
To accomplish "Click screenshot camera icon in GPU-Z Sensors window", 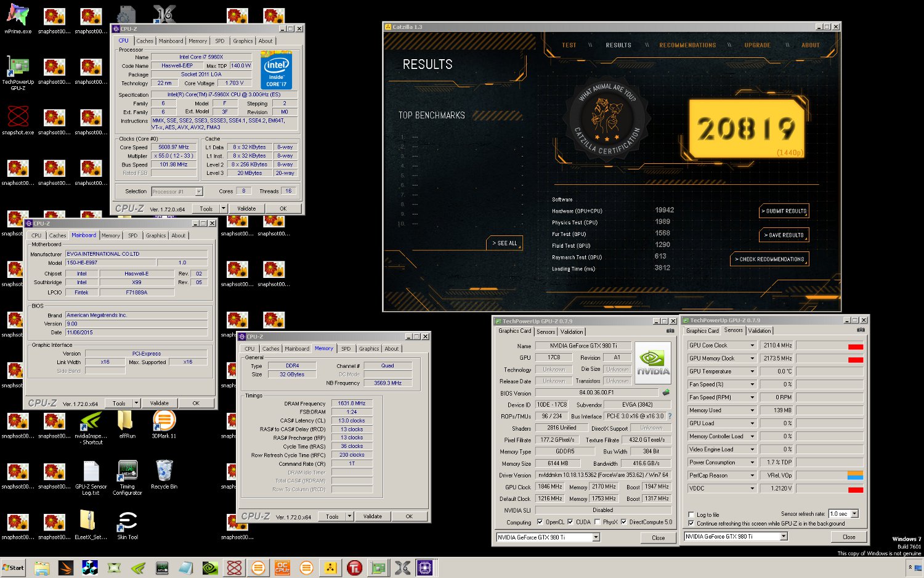I will click(x=861, y=330).
